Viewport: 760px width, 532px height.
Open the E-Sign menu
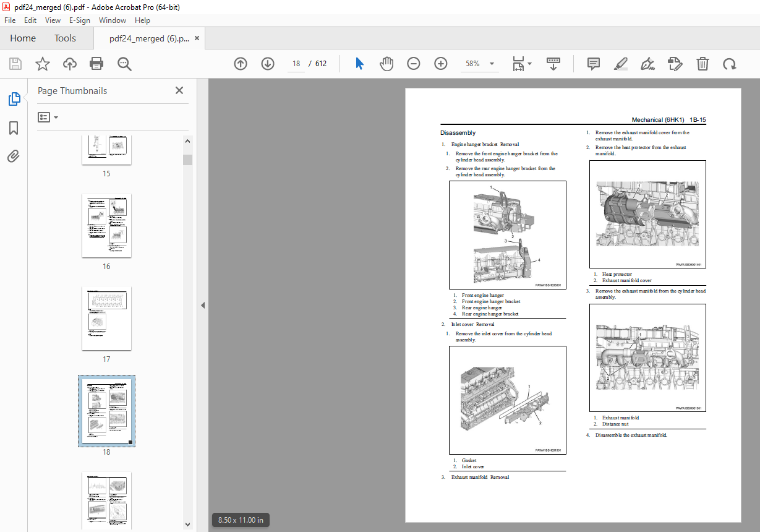(x=80, y=20)
